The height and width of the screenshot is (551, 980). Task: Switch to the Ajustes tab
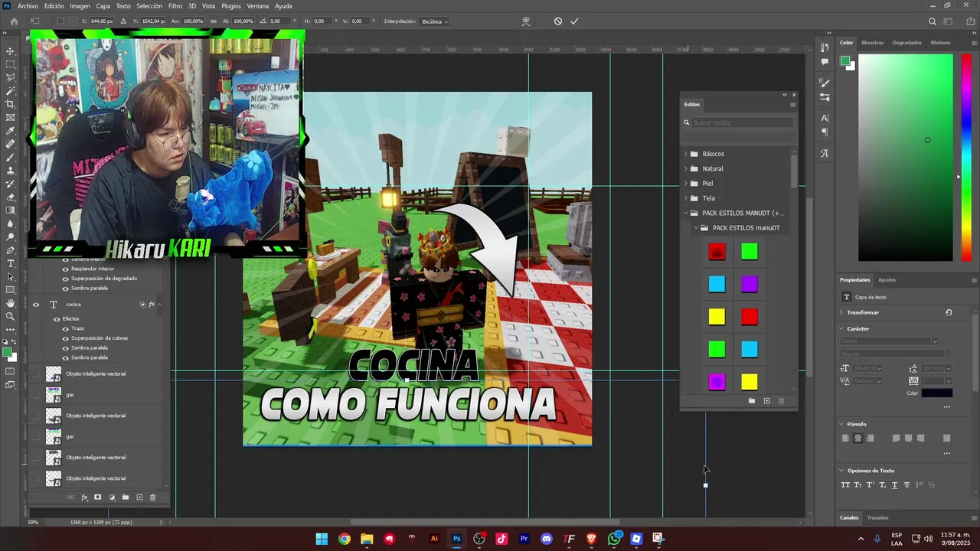click(887, 280)
